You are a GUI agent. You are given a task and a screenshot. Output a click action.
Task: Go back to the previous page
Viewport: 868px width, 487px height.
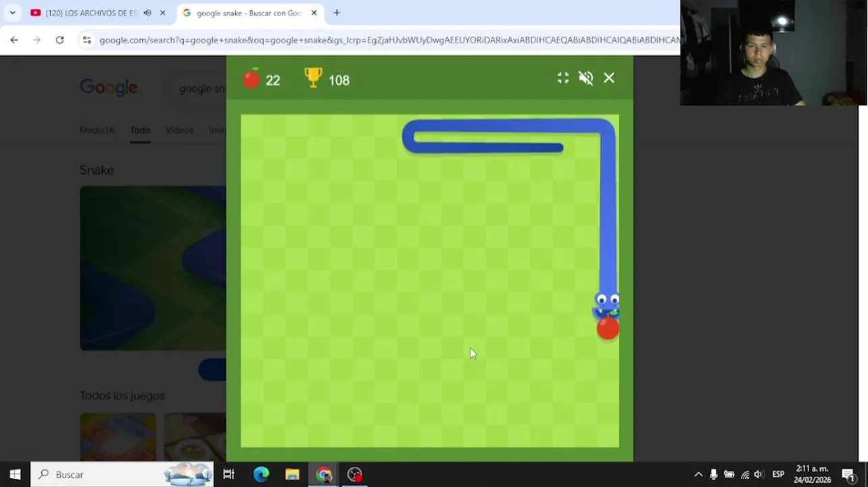point(14,40)
